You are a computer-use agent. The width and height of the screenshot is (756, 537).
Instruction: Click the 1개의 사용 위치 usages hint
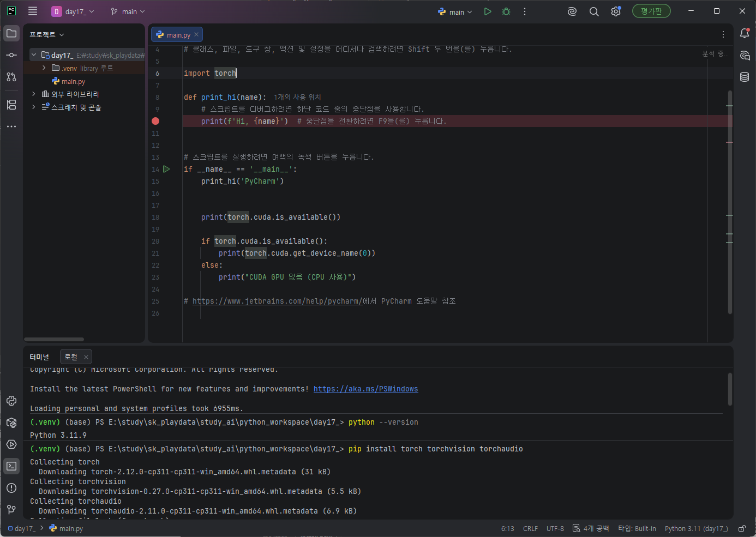(x=297, y=97)
